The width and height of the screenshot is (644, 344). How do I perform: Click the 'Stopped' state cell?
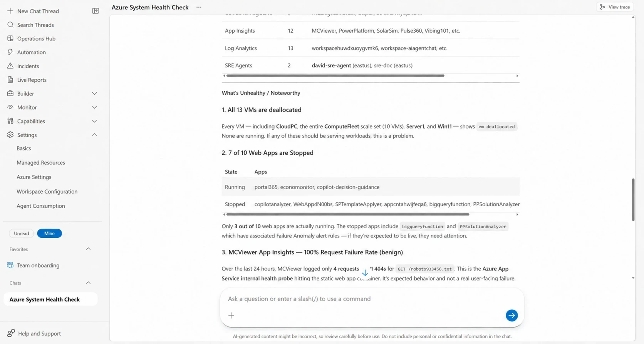[x=235, y=204]
